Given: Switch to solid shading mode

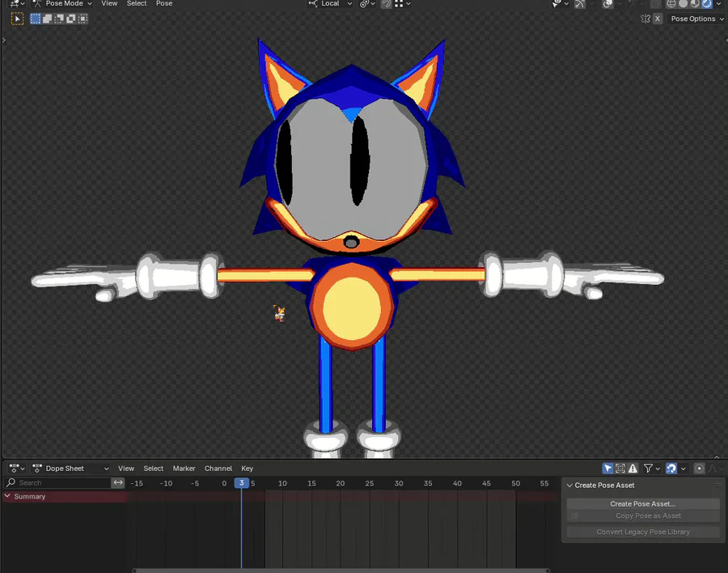Looking at the screenshot, I should coord(683,4).
